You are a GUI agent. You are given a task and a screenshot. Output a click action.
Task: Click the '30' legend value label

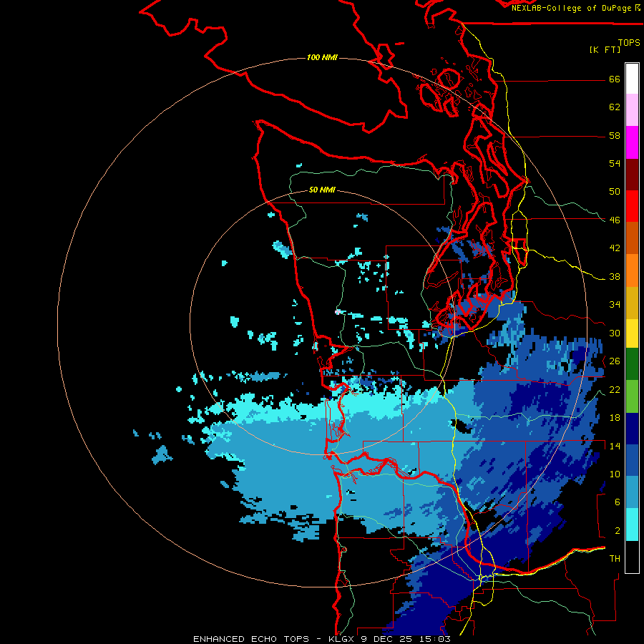[615, 333]
